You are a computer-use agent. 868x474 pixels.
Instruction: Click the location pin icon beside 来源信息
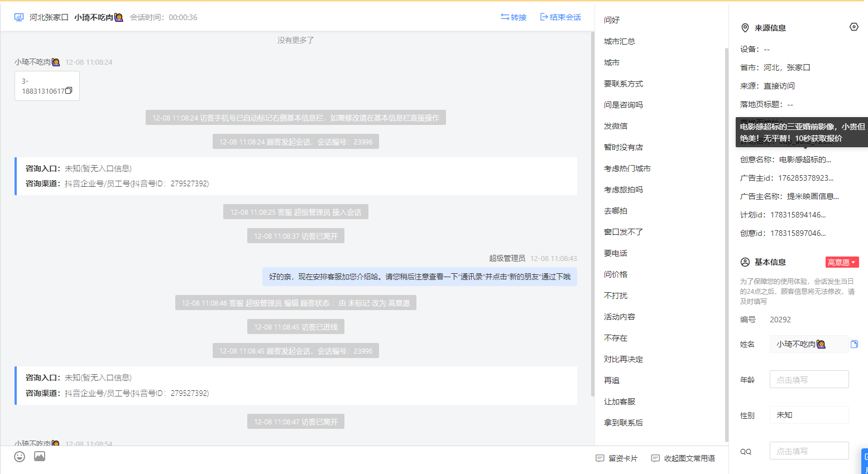pos(745,28)
